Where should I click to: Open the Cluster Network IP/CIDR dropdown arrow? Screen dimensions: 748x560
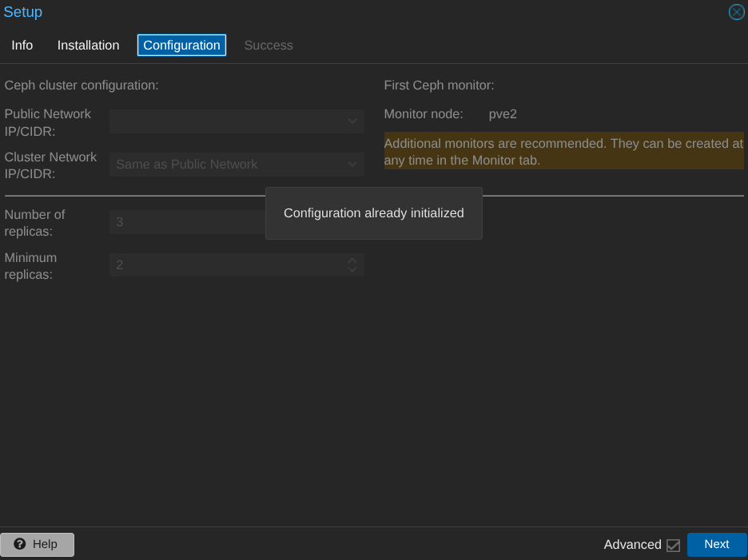tap(352, 165)
